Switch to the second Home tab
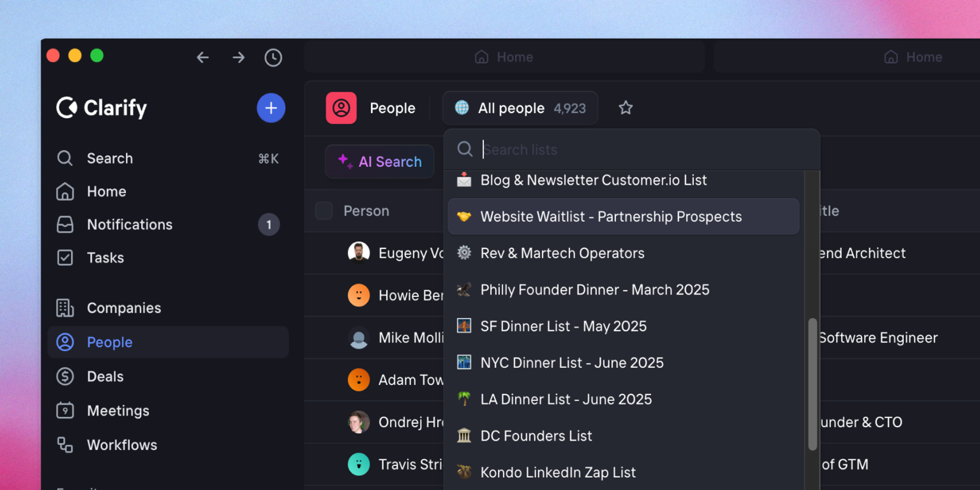980x490 pixels. point(847,57)
